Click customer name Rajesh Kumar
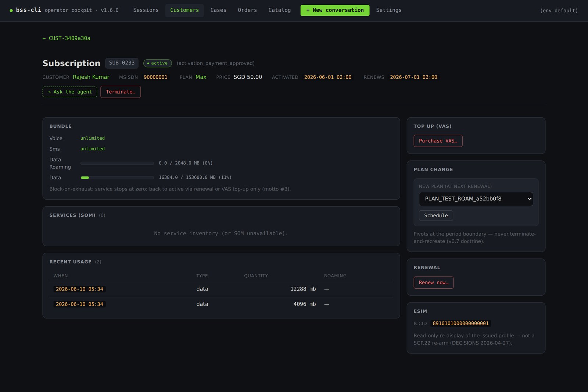Image resolution: width=588 pixels, height=392 pixels. point(91,77)
